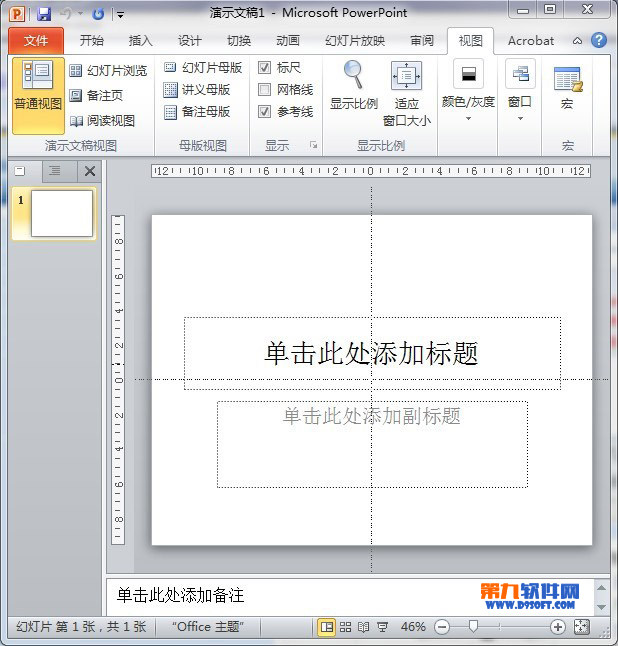
Task: Enable the Gridlines (网格线) checkbox
Action: tap(265, 90)
